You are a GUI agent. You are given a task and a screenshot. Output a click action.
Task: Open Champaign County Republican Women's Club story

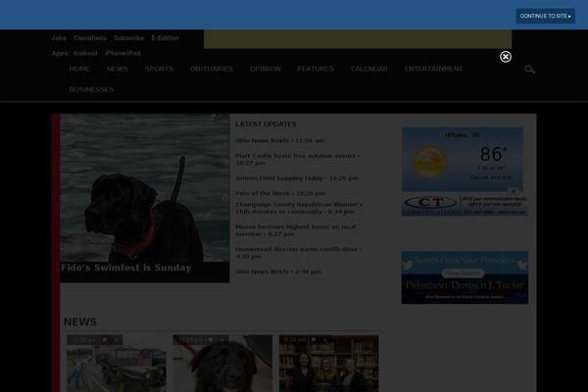(x=299, y=208)
